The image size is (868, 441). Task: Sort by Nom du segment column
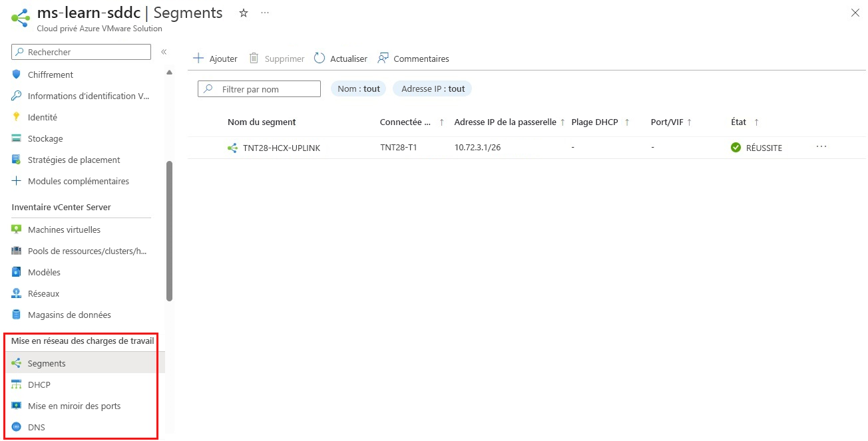point(262,122)
